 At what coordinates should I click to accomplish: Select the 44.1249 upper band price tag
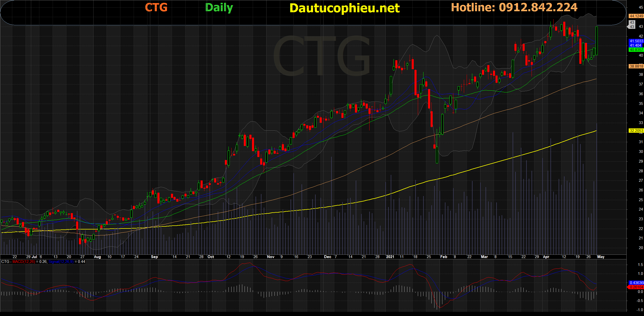(636, 16)
